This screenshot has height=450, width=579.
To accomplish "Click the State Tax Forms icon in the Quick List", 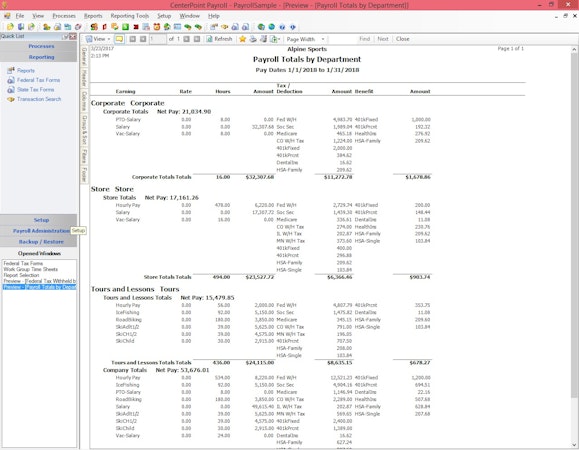I will click(x=11, y=89).
